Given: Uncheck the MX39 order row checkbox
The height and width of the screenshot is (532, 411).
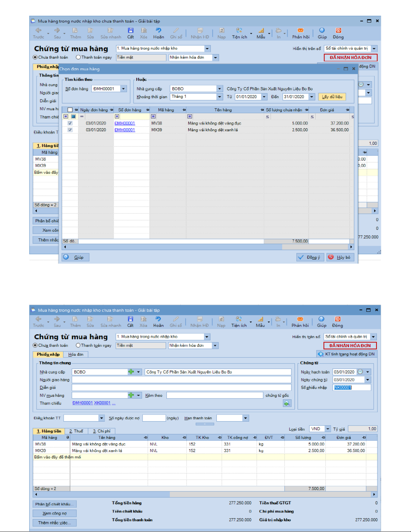Looking at the screenshot, I should point(70,130).
